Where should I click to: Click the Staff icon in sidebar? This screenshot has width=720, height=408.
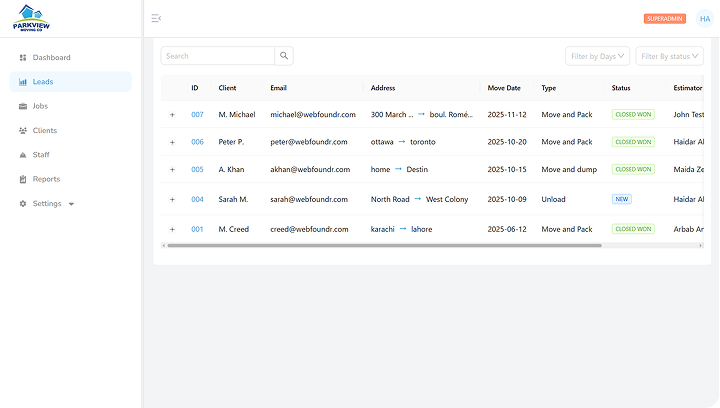point(23,155)
